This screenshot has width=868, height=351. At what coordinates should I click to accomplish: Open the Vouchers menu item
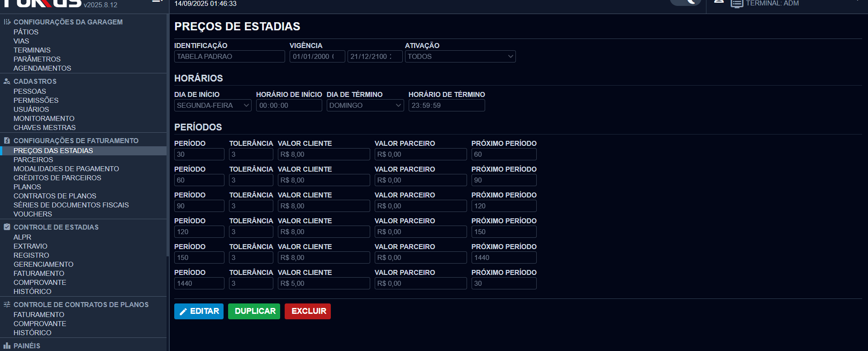pos(33,214)
